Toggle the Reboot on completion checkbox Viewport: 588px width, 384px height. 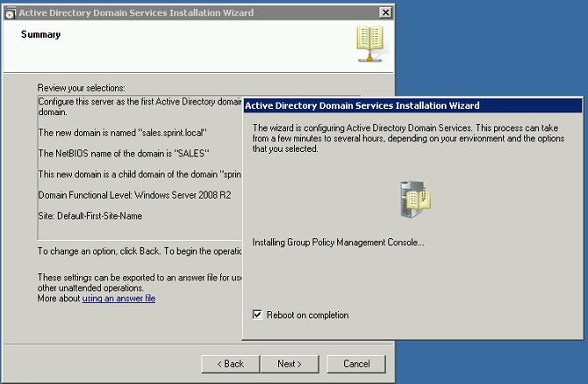click(257, 315)
